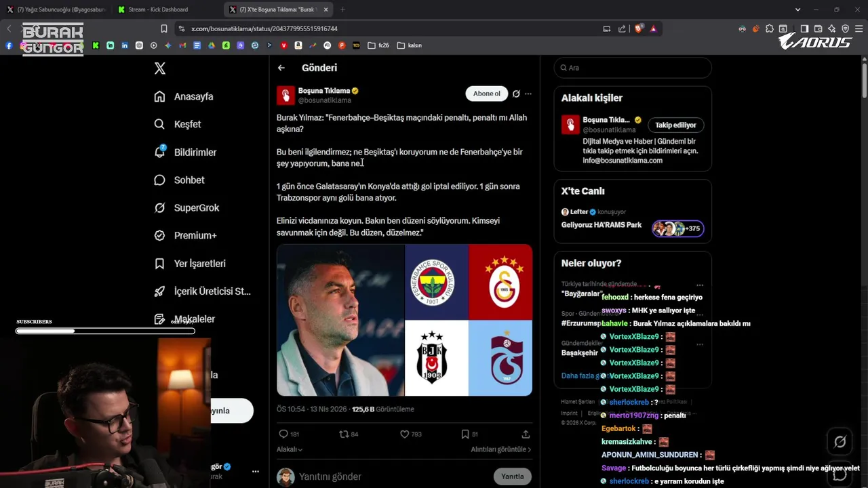Open SuperGrok from the sidebar
This screenshot has width=868, height=488.
[x=186, y=207]
